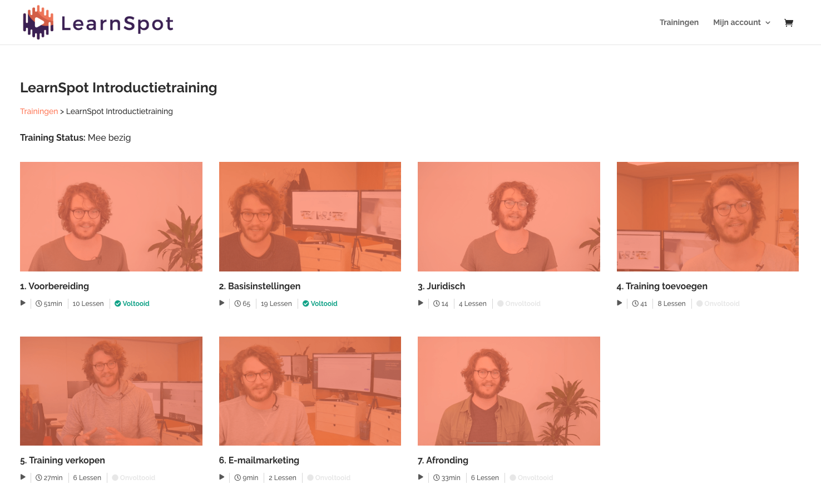Open the 4. Training toevoegen title
The height and width of the screenshot is (504, 821).
coord(662,286)
